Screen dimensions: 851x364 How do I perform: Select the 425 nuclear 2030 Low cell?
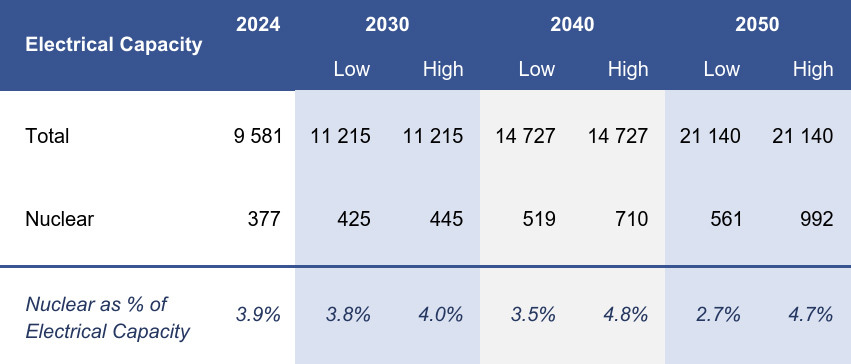point(354,219)
